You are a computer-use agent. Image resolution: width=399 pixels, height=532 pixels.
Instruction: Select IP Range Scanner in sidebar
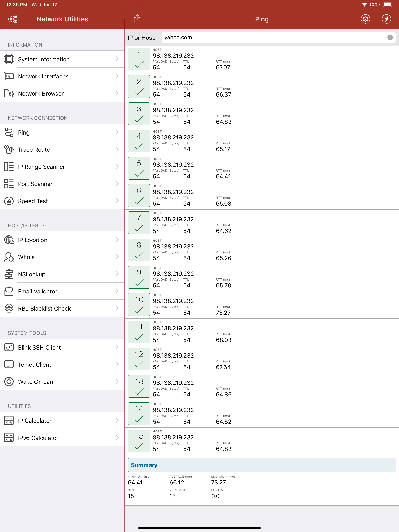tap(41, 167)
